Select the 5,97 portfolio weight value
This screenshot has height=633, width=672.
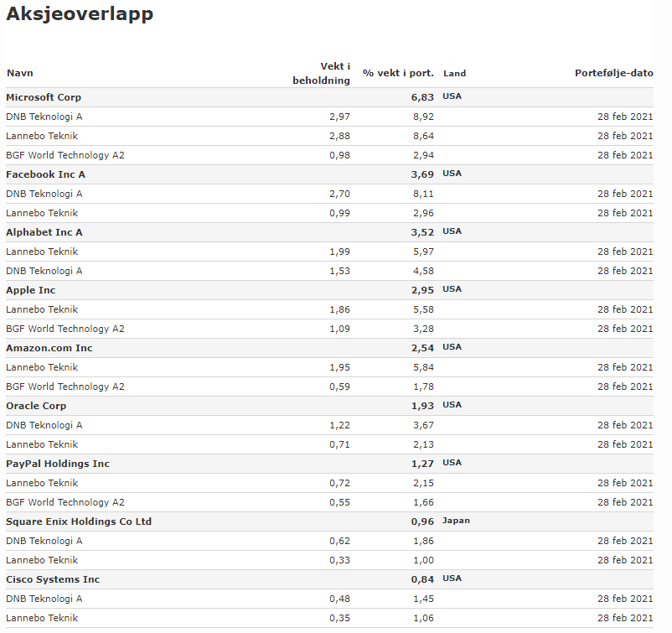point(423,252)
